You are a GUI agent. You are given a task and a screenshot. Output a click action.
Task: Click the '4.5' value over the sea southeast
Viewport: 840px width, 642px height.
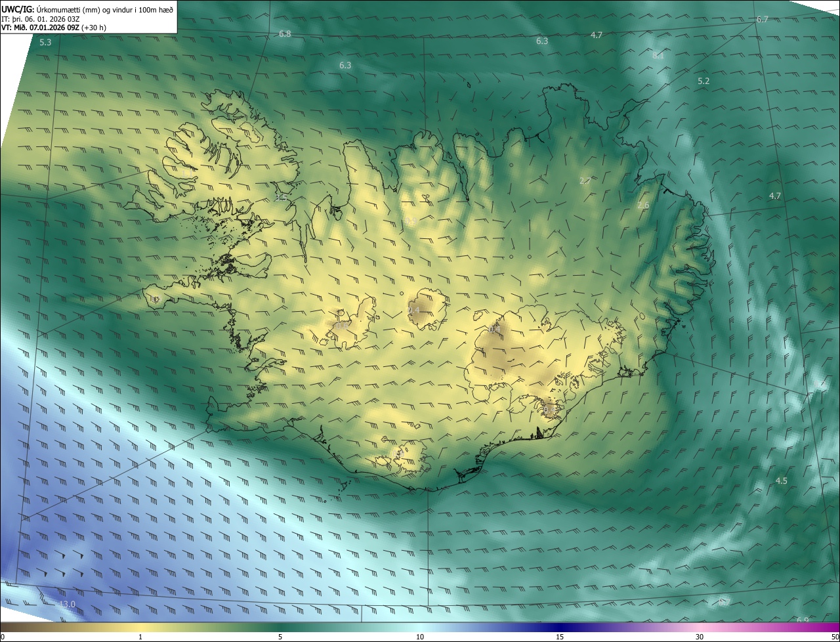coord(781,481)
